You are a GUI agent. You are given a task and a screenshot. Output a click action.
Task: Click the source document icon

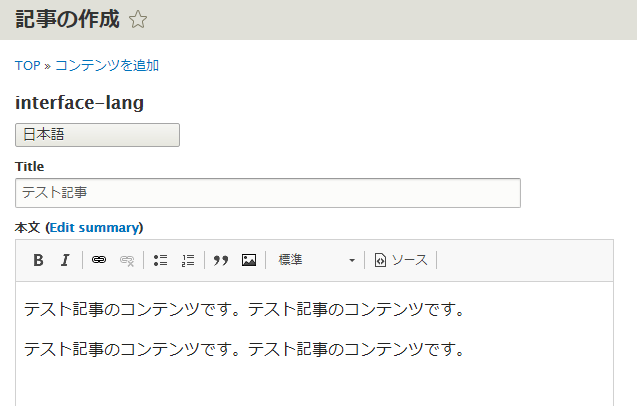[380, 260]
